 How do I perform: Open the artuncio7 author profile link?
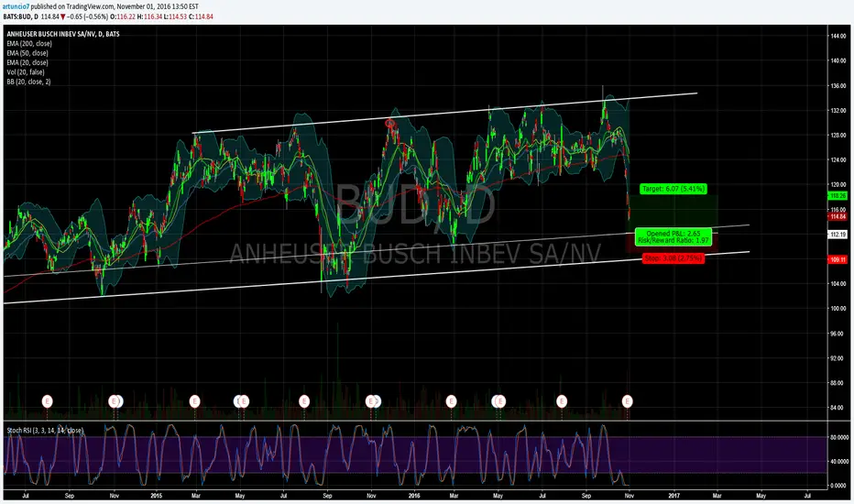[16, 6]
